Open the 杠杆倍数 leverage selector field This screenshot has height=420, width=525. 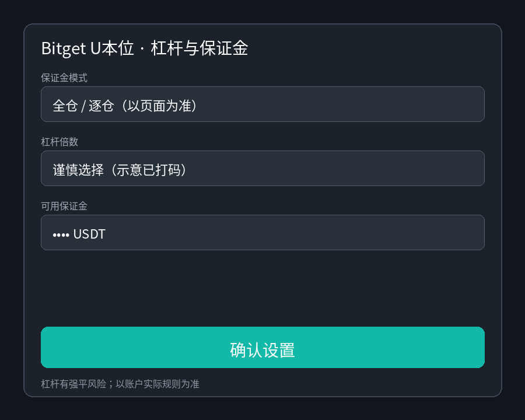pyautogui.click(x=262, y=168)
